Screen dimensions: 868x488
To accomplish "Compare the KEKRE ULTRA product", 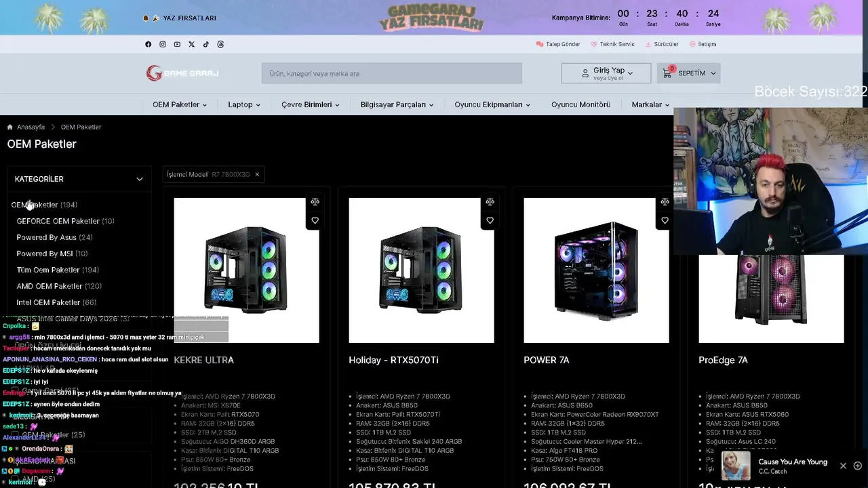I will coord(315,202).
